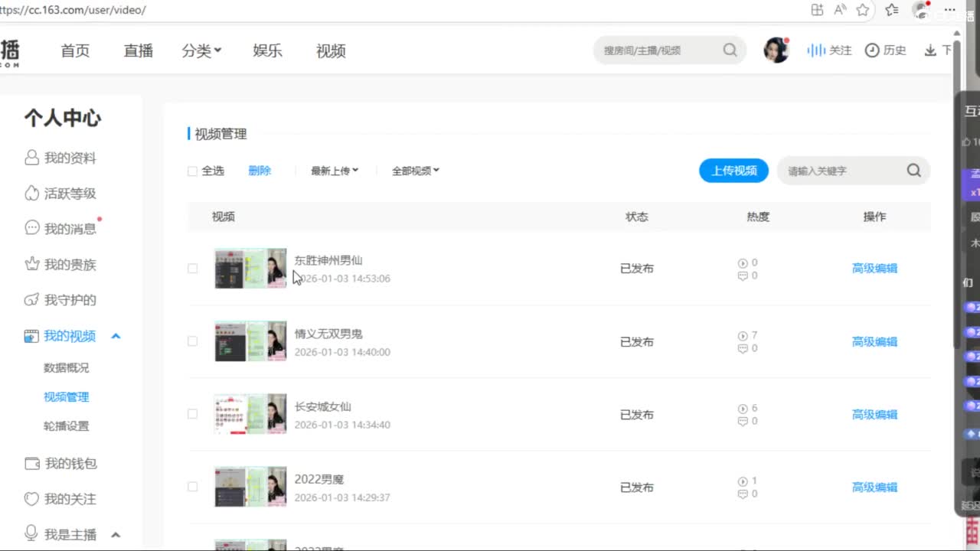The image size is (980, 551).
Task: Open the thumbnail of 2022男魔
Action: click(x=250, y=487)
